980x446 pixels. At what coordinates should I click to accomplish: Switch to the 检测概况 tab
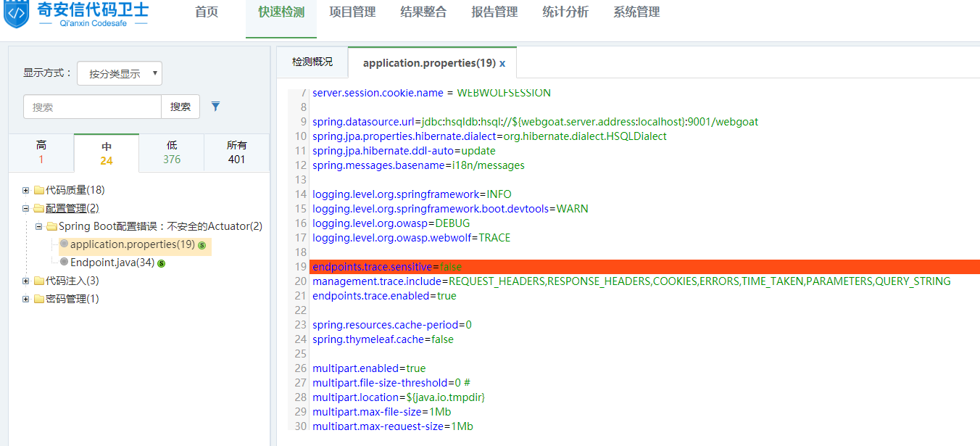pyautogui.click(x=312, y=62)
